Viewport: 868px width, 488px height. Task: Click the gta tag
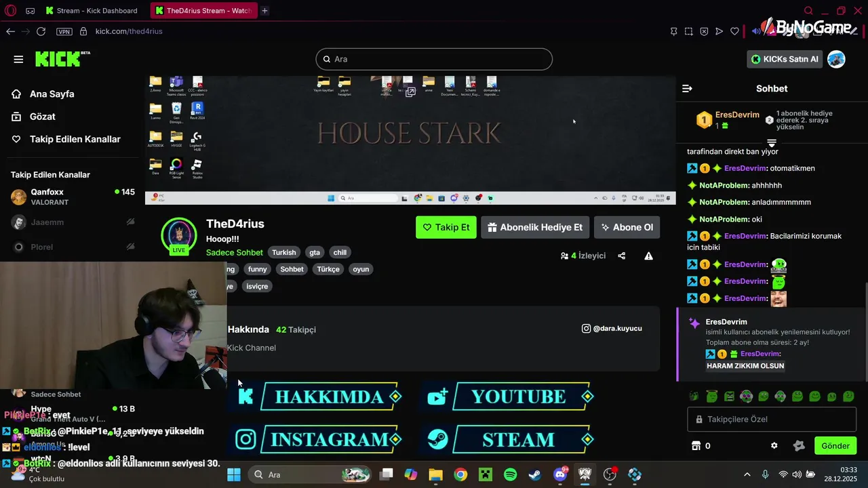point(315,252)
